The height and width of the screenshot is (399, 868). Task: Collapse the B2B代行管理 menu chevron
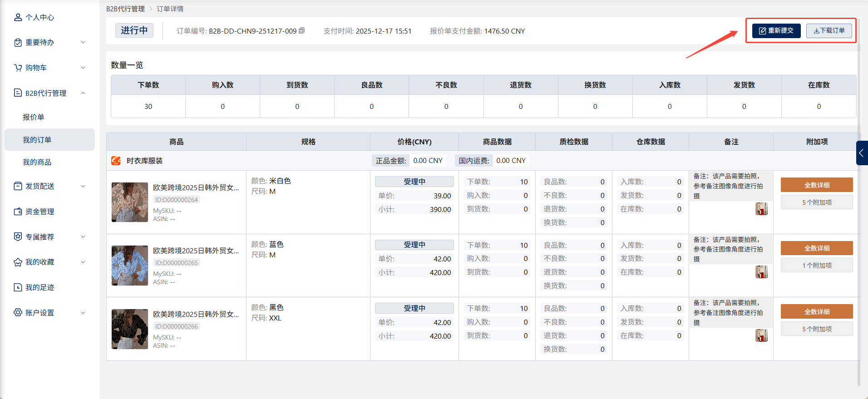[83, 93]
